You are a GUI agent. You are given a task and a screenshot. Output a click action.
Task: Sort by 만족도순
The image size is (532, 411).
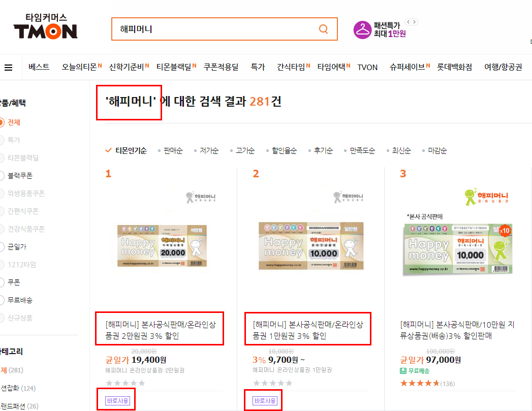362,150
